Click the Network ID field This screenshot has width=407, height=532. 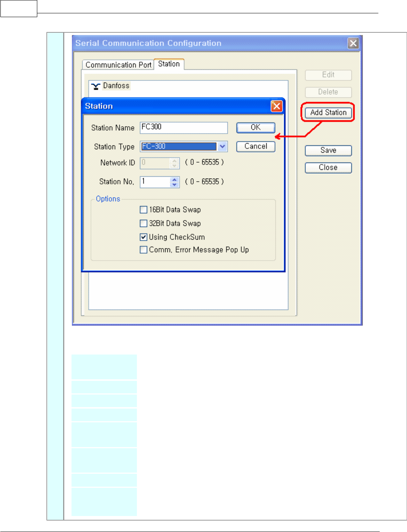(x=155, y=163)
